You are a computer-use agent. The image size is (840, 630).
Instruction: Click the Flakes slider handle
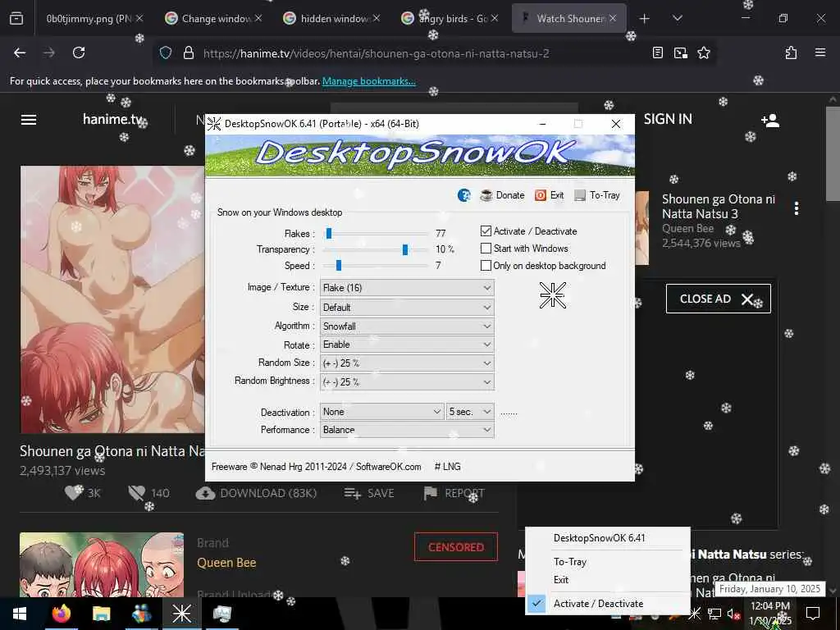[x=329, y=233]
